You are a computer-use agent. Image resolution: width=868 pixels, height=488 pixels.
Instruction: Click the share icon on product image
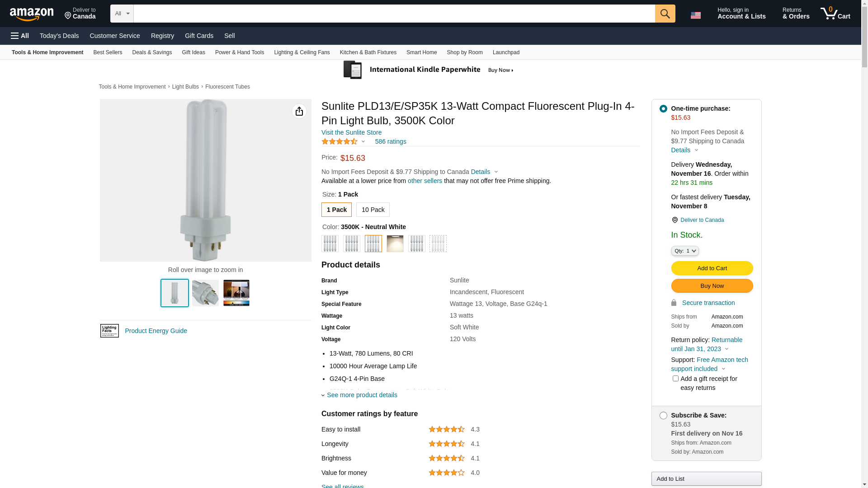(299, 111)
